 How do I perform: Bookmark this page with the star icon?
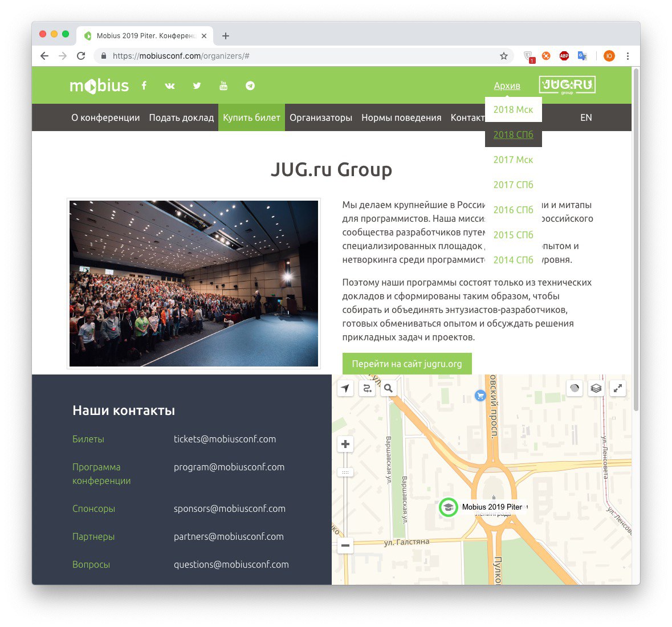[503, 56]
